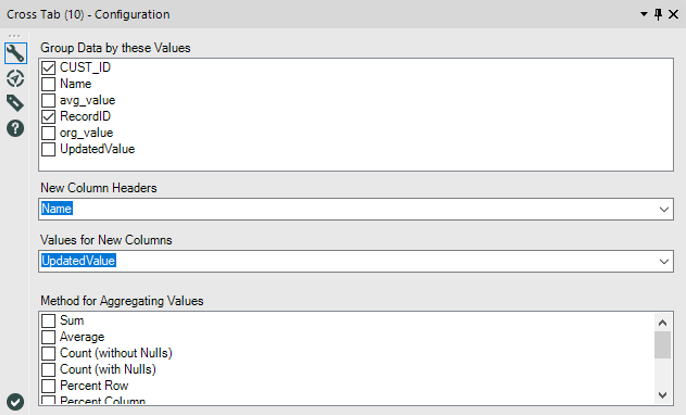The width and height of the screenshot is (686, 415).
Task: Check the org_value field checkbox
Action: click(49, 133)
